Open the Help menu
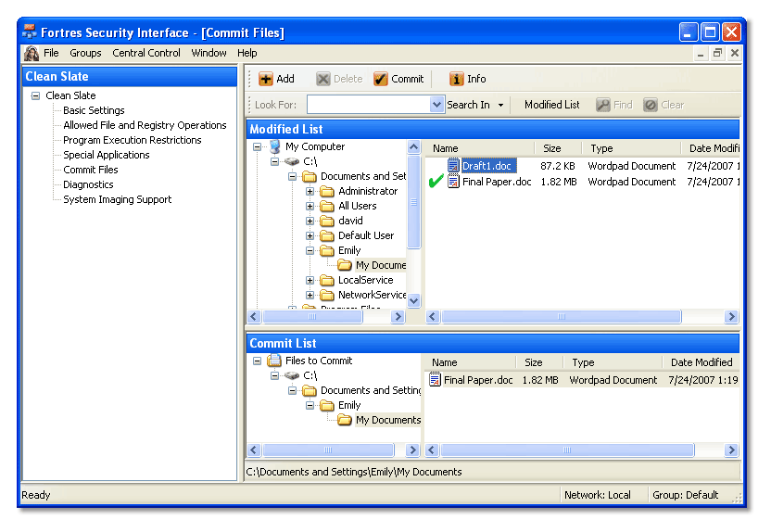The width and height of the screenshot is (771, 532). point(246,53)
